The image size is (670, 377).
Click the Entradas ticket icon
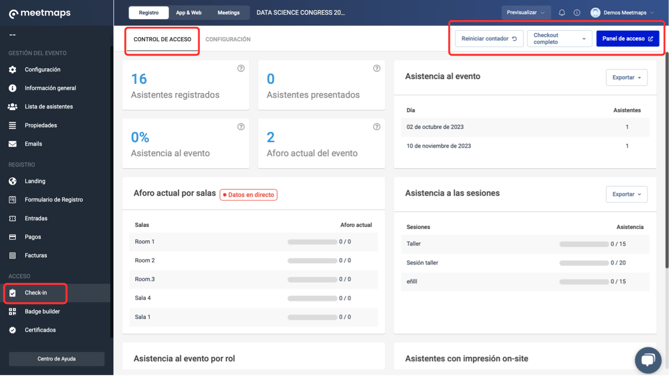tap(12, 218)
